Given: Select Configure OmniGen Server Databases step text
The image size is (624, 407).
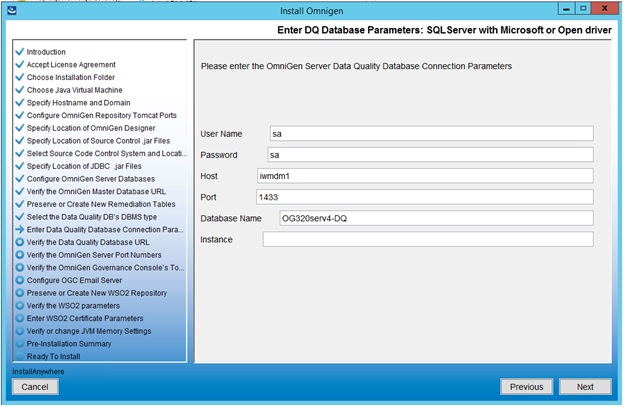Looking at the screenshot, I should click(x=91, y=179).
